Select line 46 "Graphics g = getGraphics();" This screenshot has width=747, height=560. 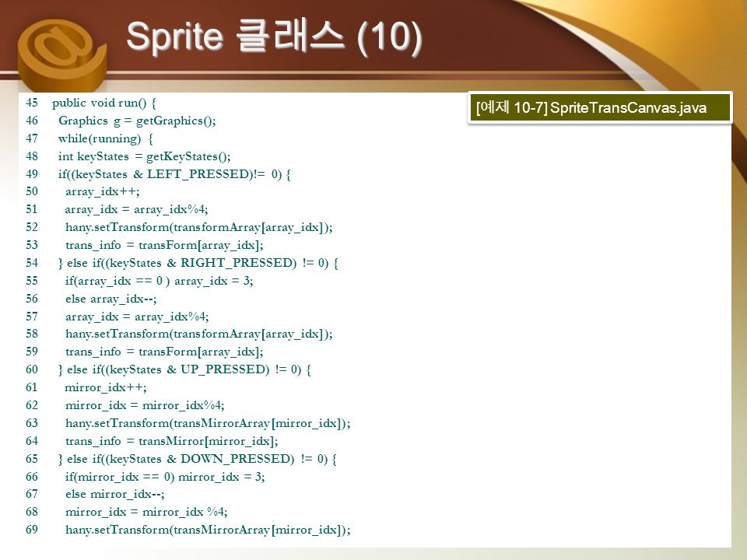[x=137, y=121]
